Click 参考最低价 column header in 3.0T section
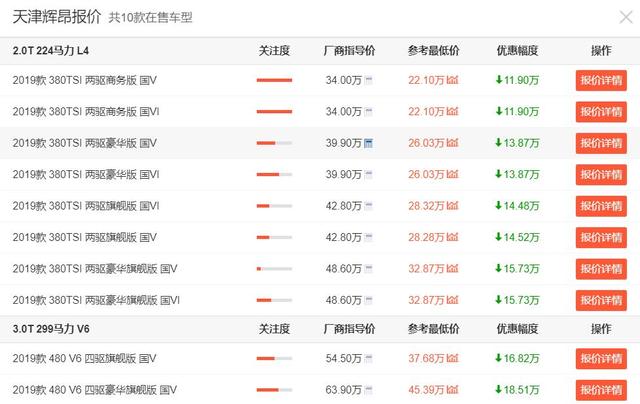640x404 pixels. (433, 329)
